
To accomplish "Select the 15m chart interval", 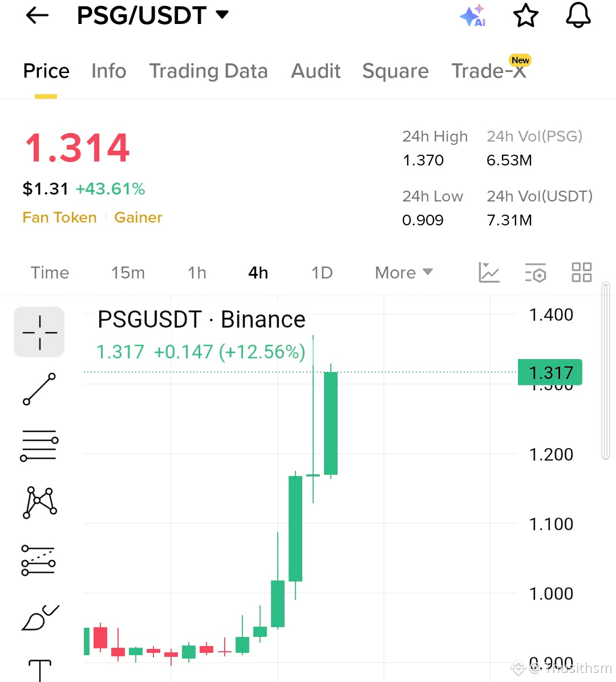I will pyautogui.click(x=128, y=273).
